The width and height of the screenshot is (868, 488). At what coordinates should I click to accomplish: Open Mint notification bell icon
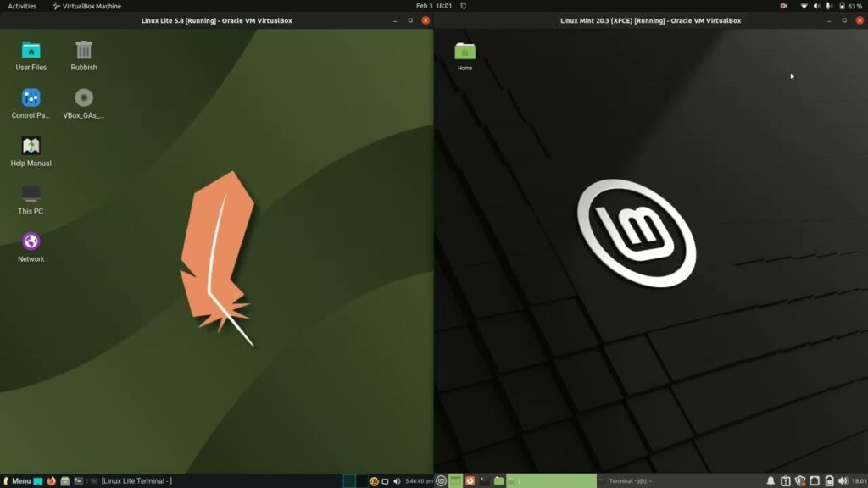(771, 481)
